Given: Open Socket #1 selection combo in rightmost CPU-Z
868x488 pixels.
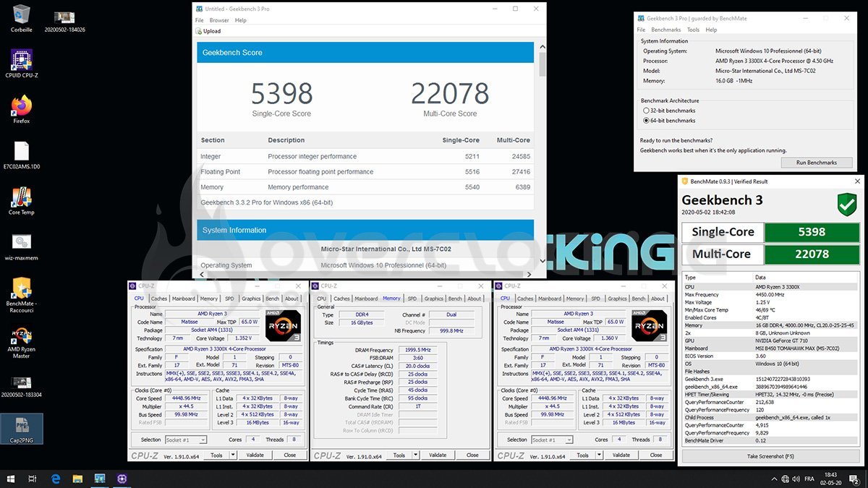Looking at the screenshot, I should (553, 440).
